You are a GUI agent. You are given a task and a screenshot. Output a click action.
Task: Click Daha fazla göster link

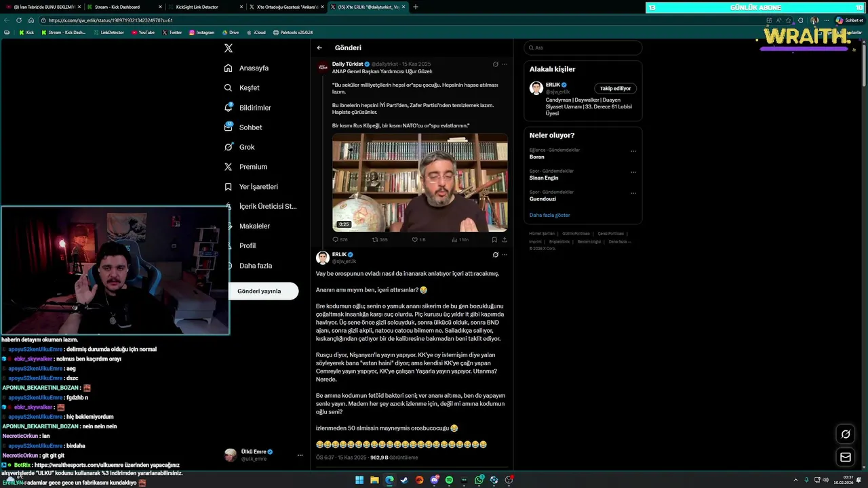pos(550,215)
